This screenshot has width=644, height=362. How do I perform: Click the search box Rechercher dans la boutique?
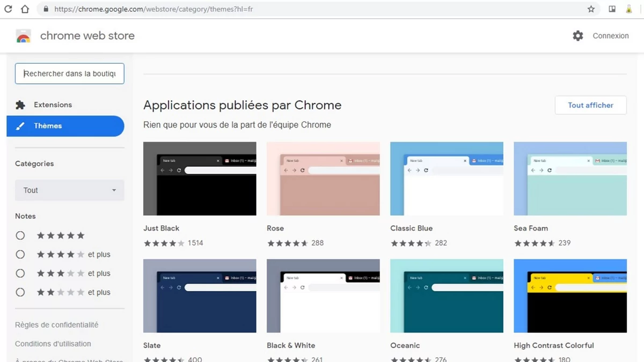[x=70, y=73]
